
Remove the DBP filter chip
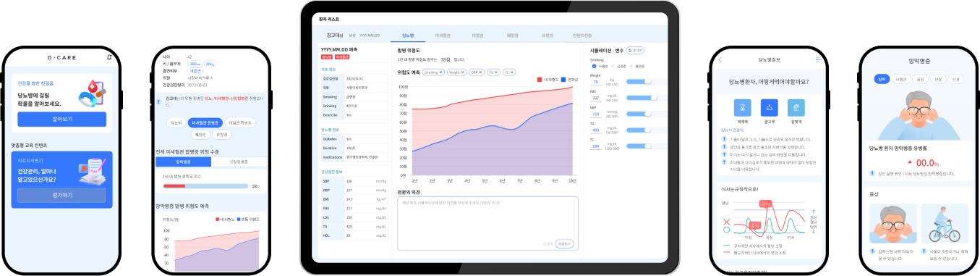click(480, 72)
